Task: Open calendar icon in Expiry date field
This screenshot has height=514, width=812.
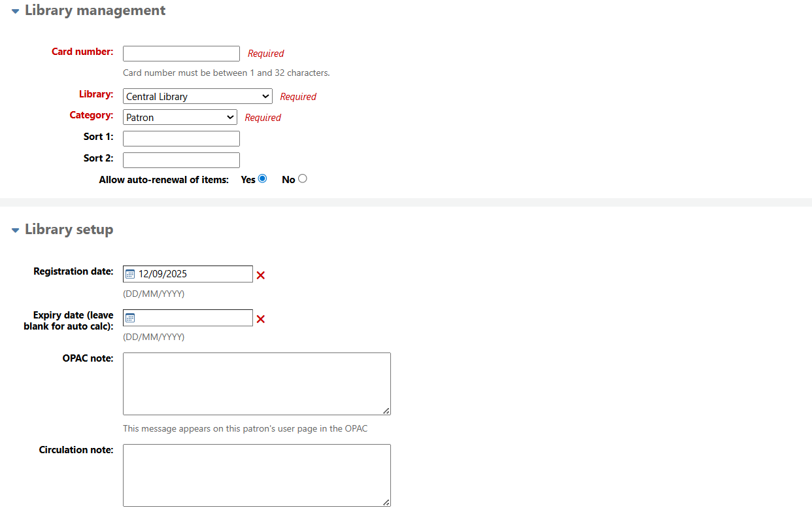Action: [130, 318]
